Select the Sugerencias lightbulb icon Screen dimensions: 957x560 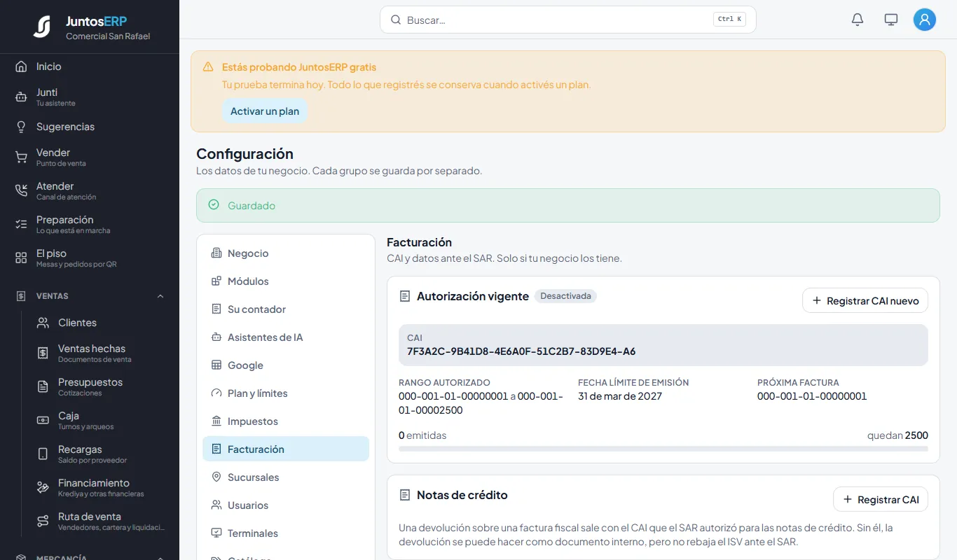pos(21,127)
